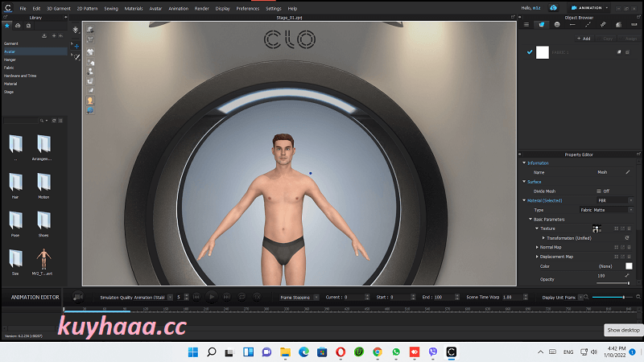Select the blue move/transform tool

[x=76, y=46]
